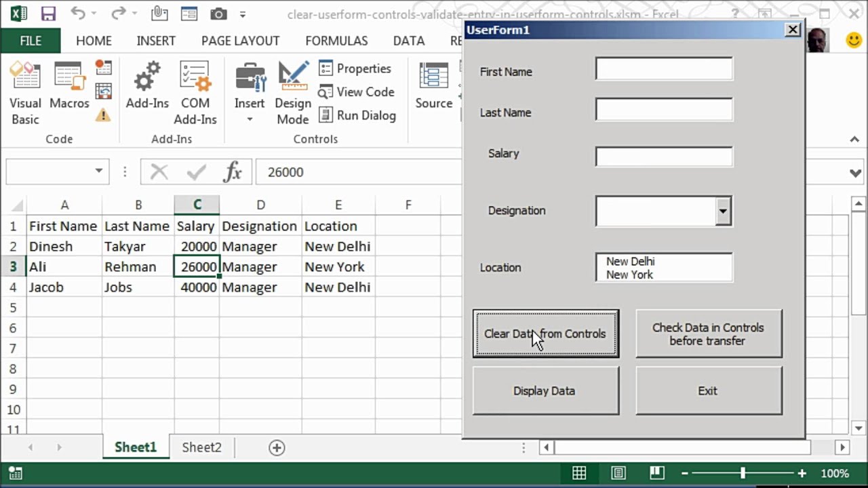The image size is (868, 488).
Task: Open the Name Box dropdown arrow
Action: click(x=99, y=171)
